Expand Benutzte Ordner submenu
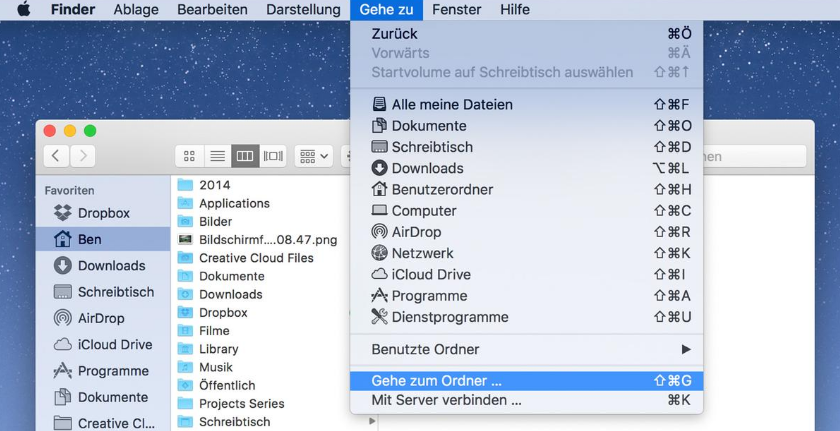 [527, 350]
